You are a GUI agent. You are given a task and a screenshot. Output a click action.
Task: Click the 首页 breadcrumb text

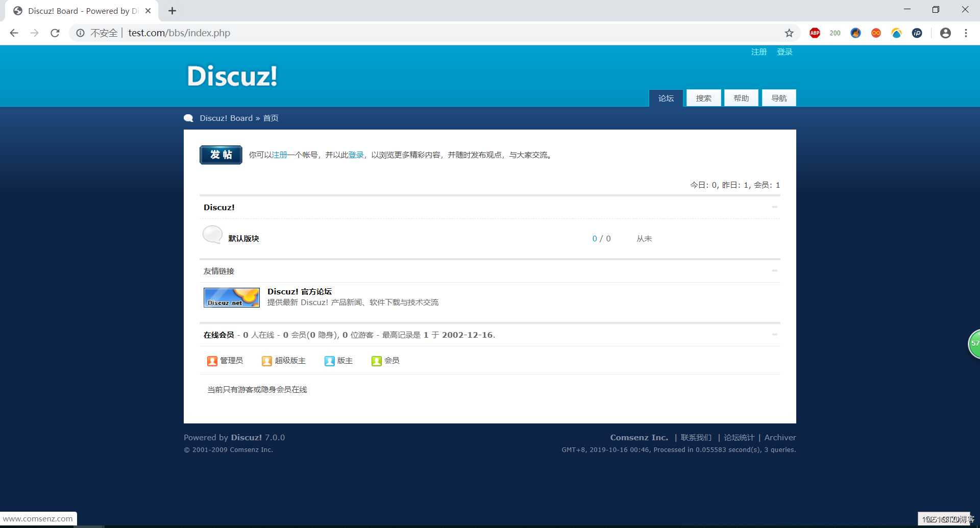click(271, 118)
